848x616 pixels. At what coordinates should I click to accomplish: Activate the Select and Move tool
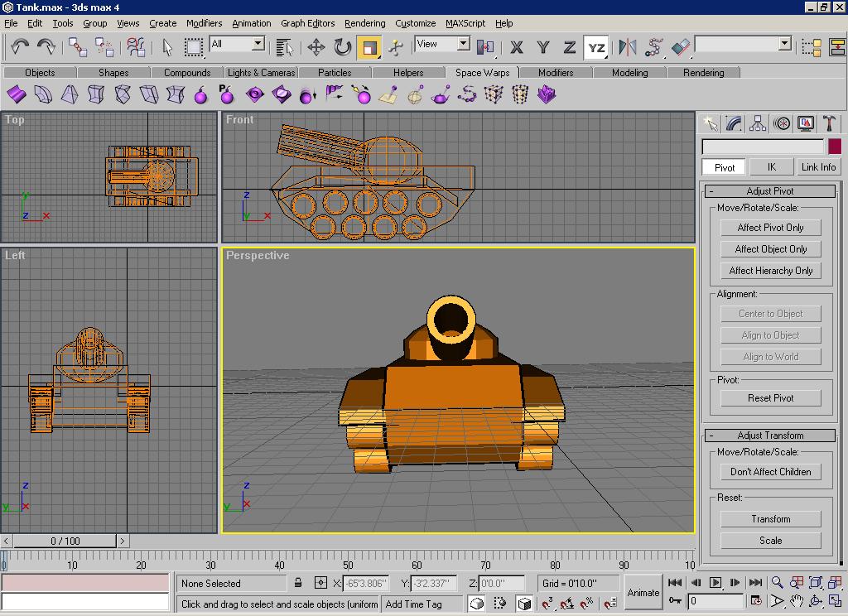pos(316,47)
